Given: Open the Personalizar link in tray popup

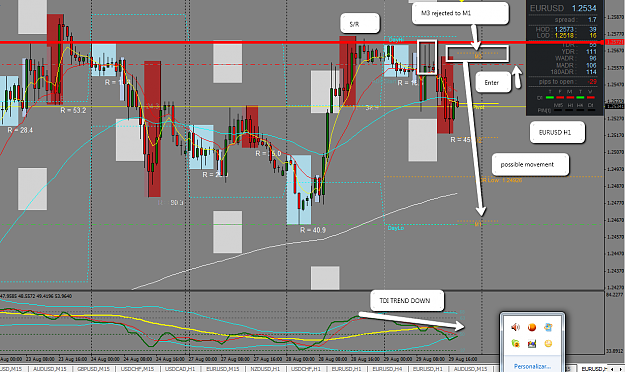Looking at the screenshot, I should point(532,366).
